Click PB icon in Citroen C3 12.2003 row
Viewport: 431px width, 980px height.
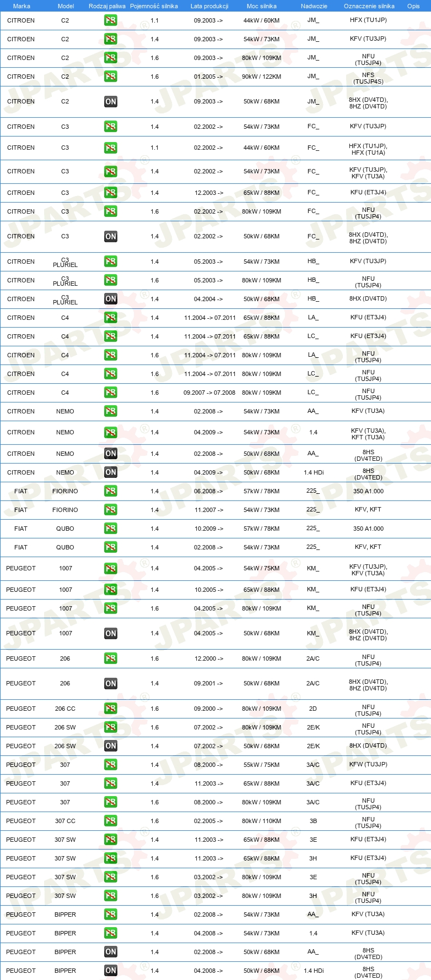(x=111, y=193)
